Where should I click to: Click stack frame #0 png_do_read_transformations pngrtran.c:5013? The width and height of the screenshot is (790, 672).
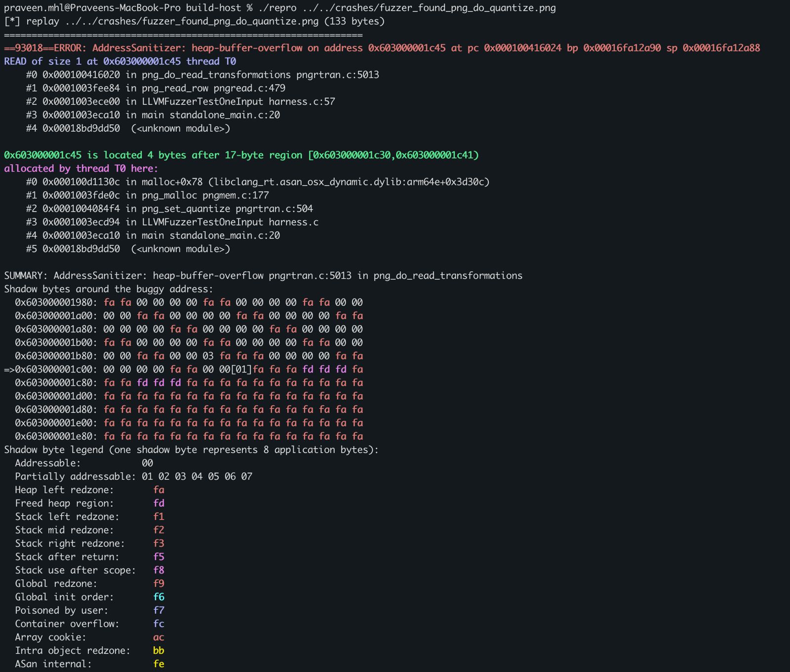(x=202, y=75)
